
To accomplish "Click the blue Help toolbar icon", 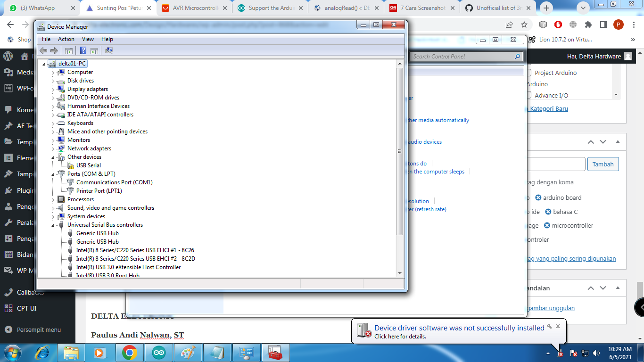I will click(x=83, y=50).
